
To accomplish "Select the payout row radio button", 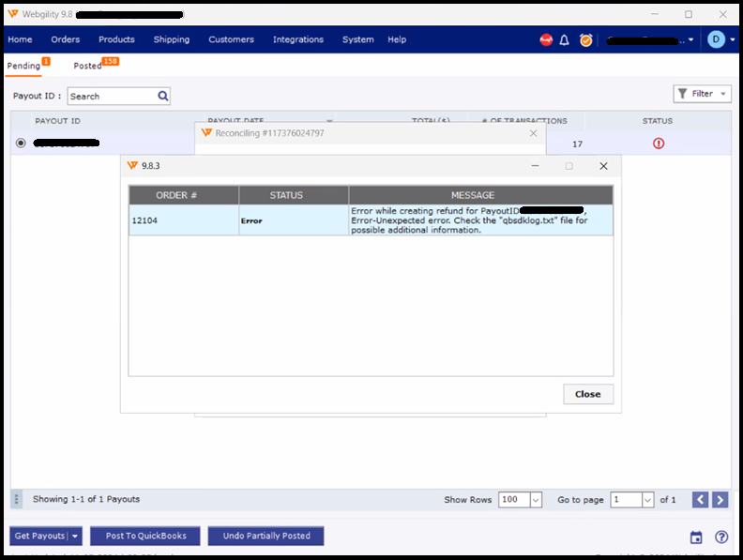I will click(21, 144).
